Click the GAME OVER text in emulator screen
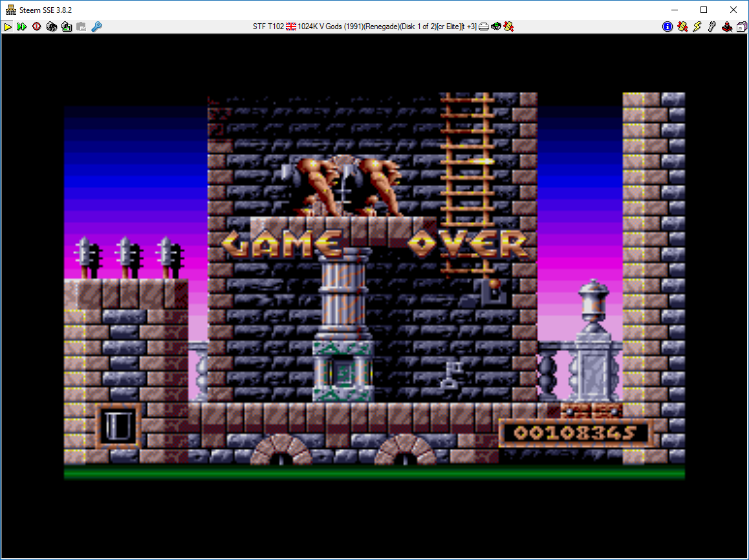The image size is (749, 560). [374, 244]
